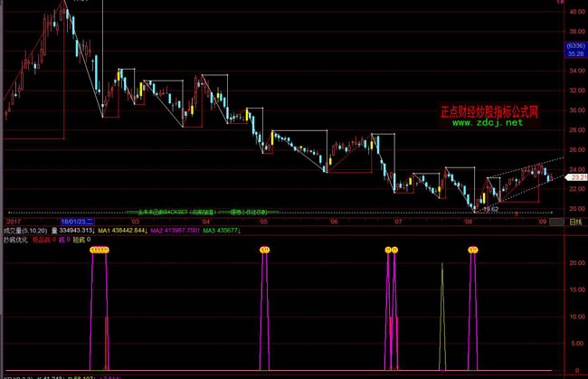Click the 09 month label on time axis
The width and height of the screenshot is (588, 379).
coord(543,221)
